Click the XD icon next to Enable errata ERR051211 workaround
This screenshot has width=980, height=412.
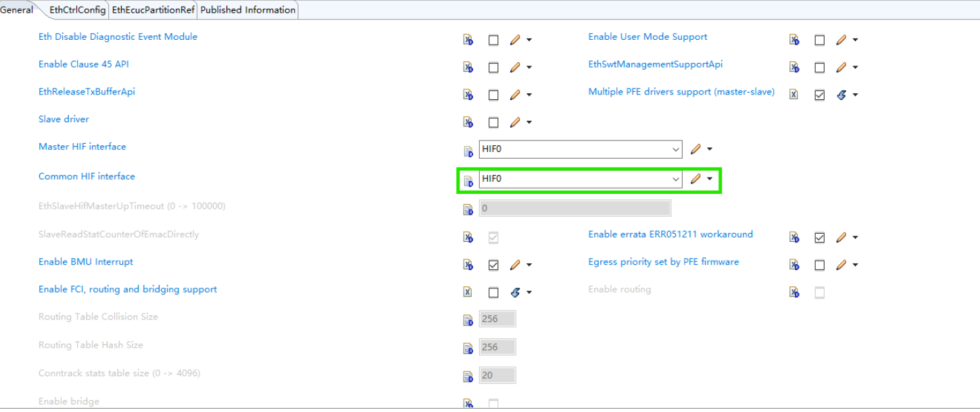pos(793,237)
